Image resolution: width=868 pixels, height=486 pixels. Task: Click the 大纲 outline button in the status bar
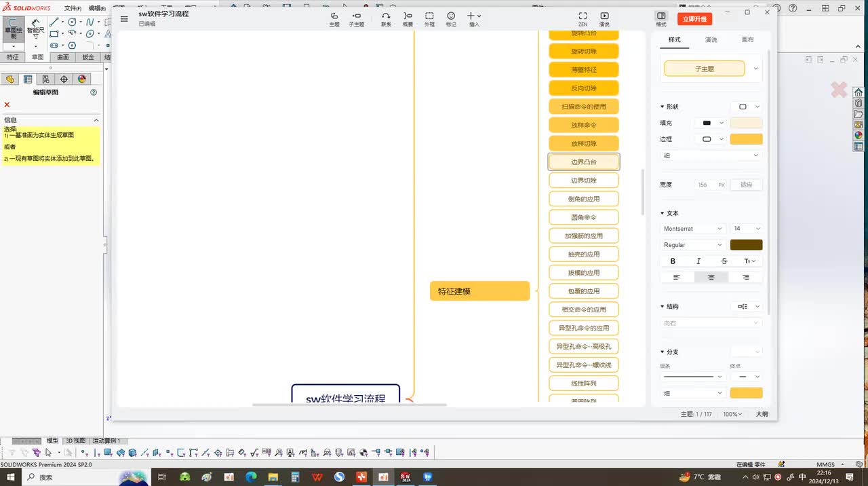pos(762,414)
